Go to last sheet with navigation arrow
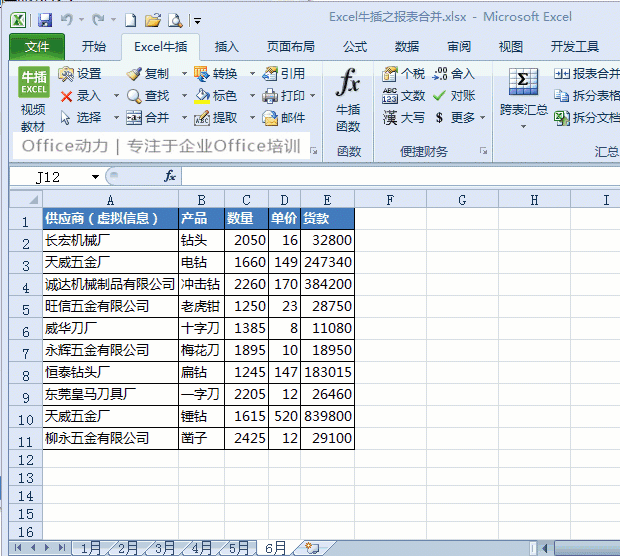Viewport: 620px width, 556px height. coord(62,548)
